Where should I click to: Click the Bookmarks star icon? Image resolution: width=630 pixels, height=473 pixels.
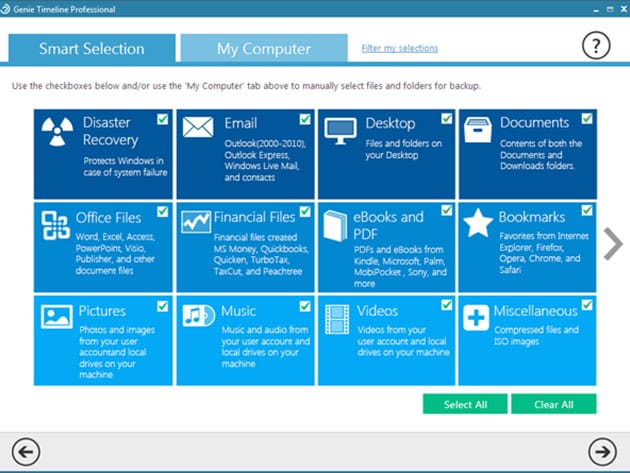pyautogui.click(x=480, y=221)
